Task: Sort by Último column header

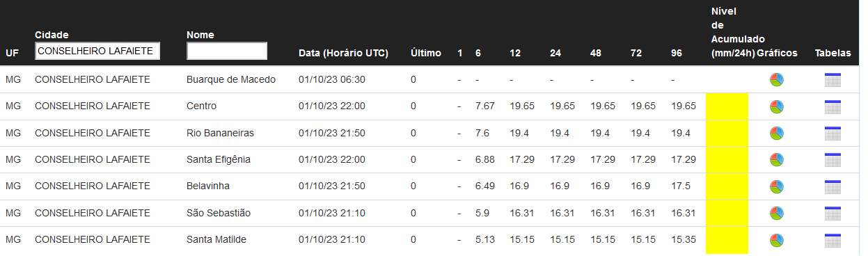Action: pos(426,53)
